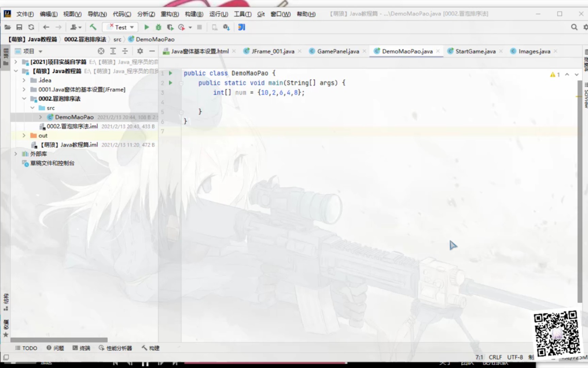Expand DemoMaoPao class in project tree
The width and height of the screenshot is (588, 368).
40,117
